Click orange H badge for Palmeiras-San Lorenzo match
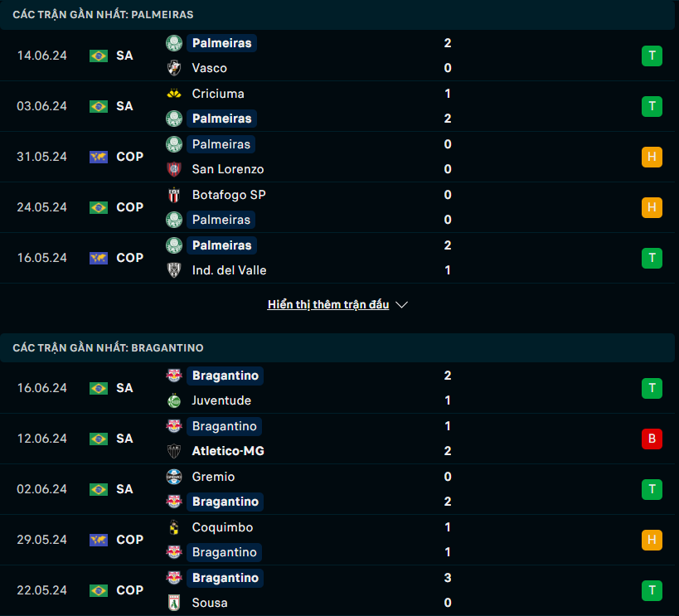The height and width of the screenshot is (616, 679). click(x=652, y=157)
